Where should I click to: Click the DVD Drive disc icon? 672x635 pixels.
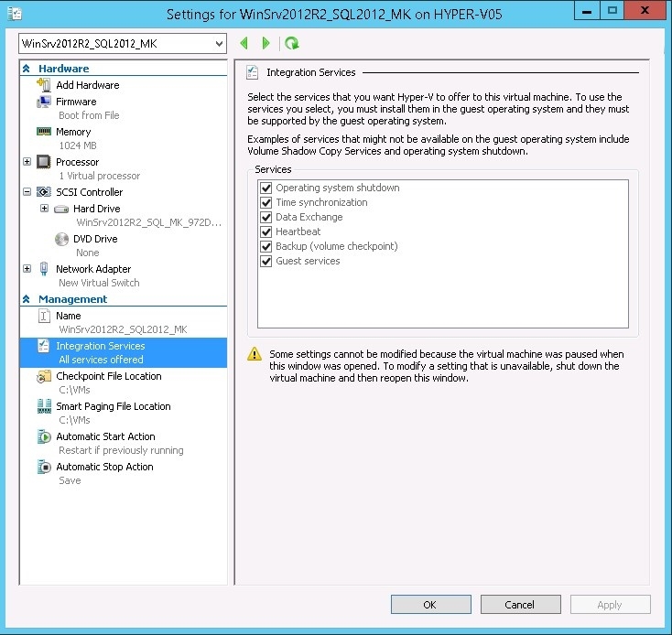[x=61, y=239]
